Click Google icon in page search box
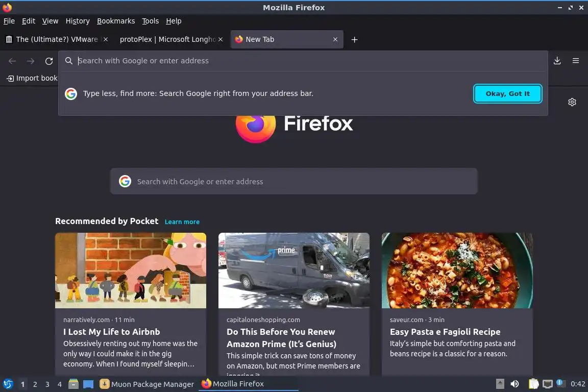Viewport: 588px width, 392px height. pos(125,181)
